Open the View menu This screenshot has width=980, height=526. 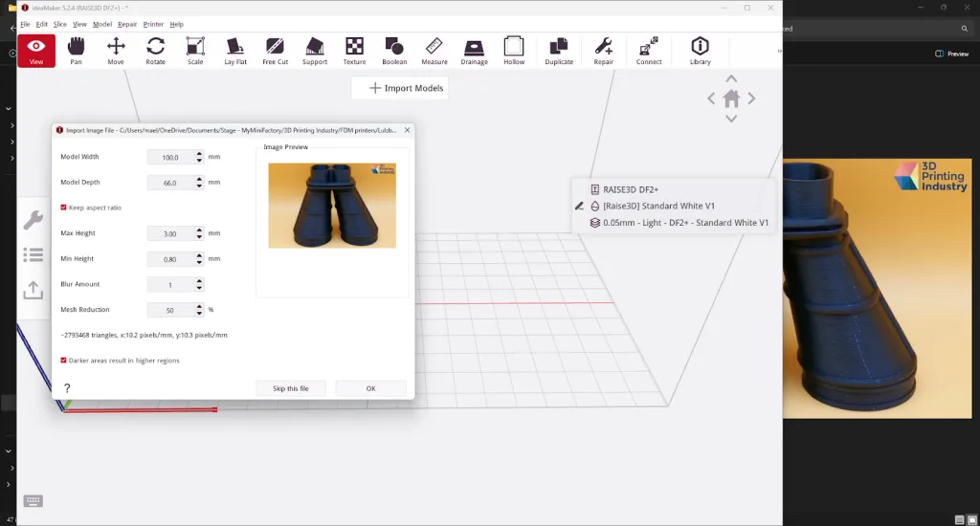[x=79, y=24]
